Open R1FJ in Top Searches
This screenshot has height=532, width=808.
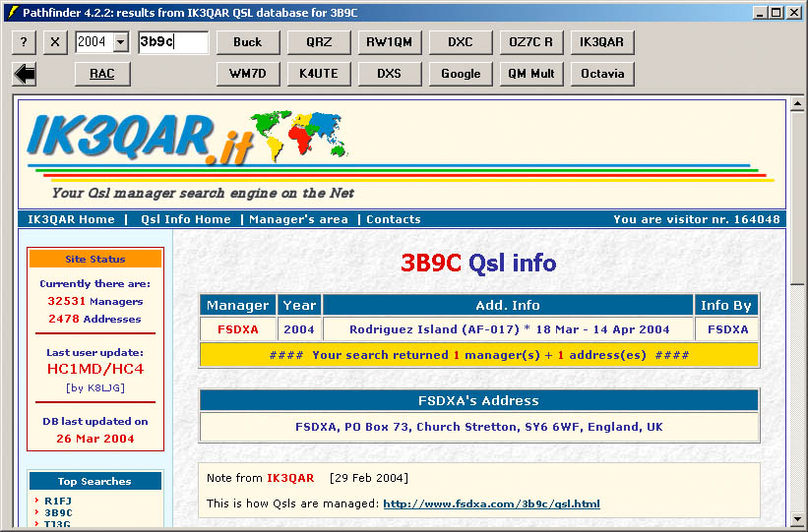58,501
